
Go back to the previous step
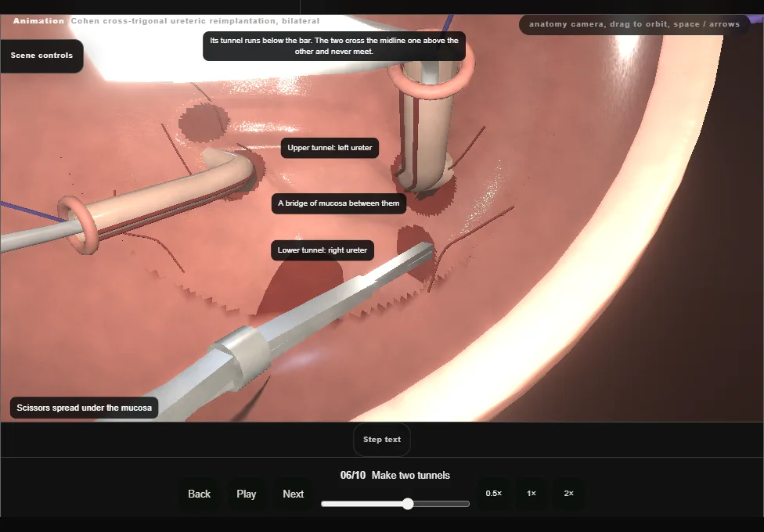[200, 494]
